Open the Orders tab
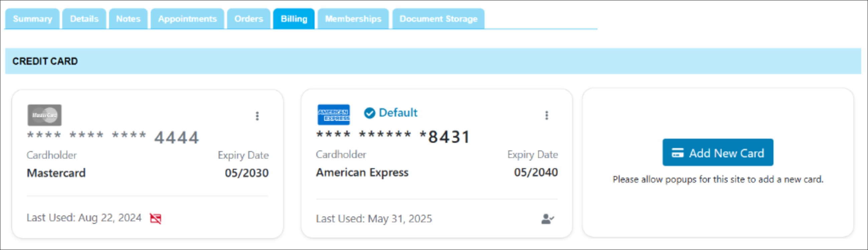This screenshot has height=250, width=868. (x=249, y=19)
